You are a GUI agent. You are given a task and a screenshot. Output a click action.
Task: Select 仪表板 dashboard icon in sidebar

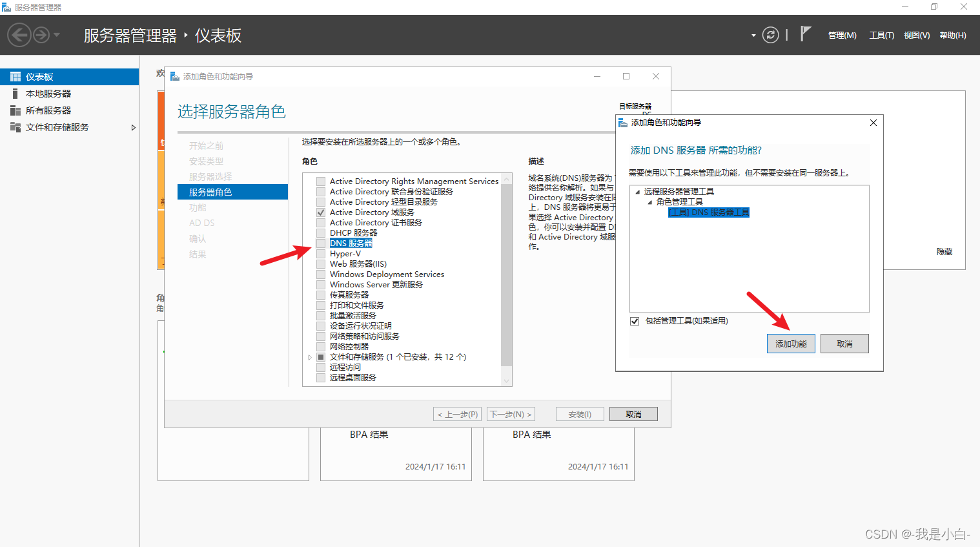tap(15, 77)
